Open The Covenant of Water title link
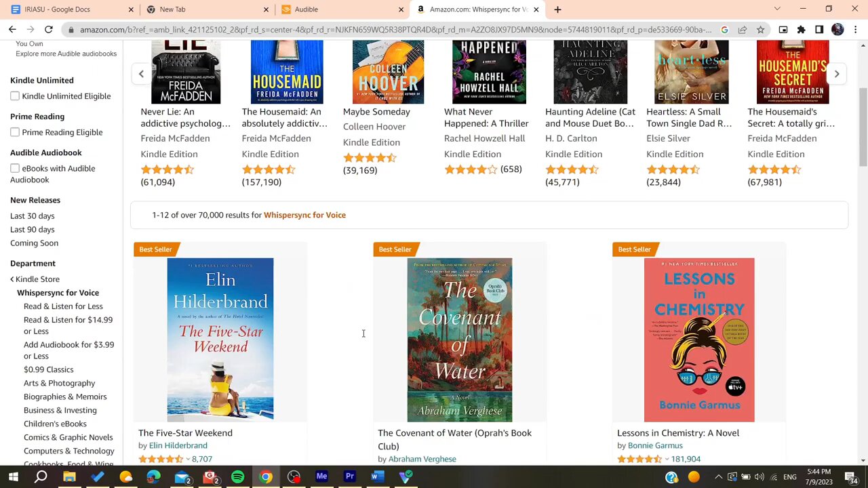 click(454, 440)
